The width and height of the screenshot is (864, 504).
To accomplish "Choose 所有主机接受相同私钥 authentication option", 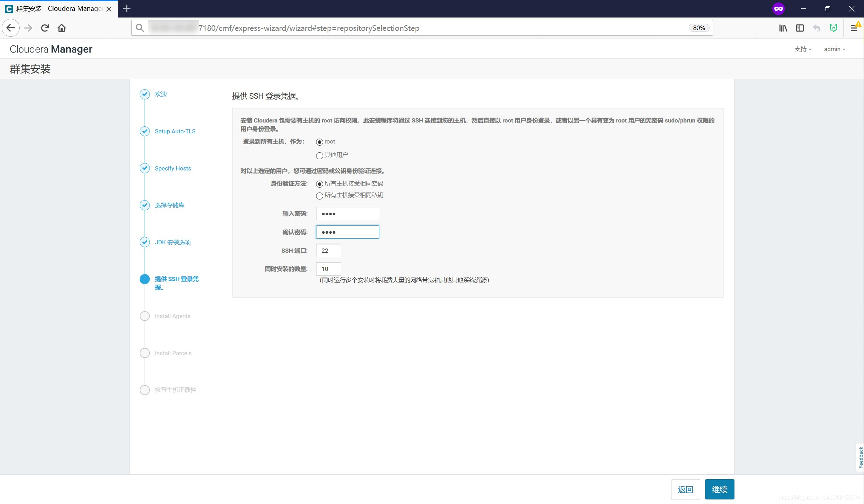I will tap(319, 196).
